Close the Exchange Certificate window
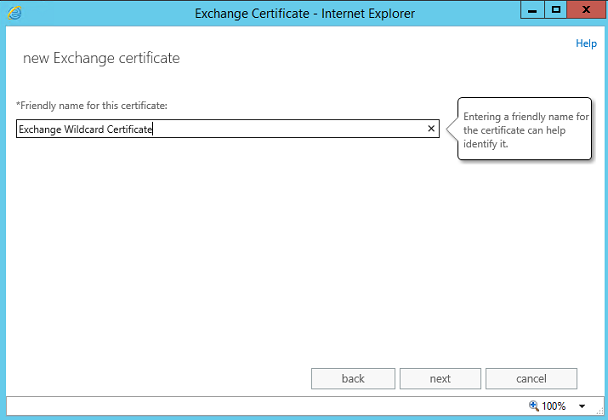Image resolution: width=608 pixels, height=420 pixels. pos(586,10)
